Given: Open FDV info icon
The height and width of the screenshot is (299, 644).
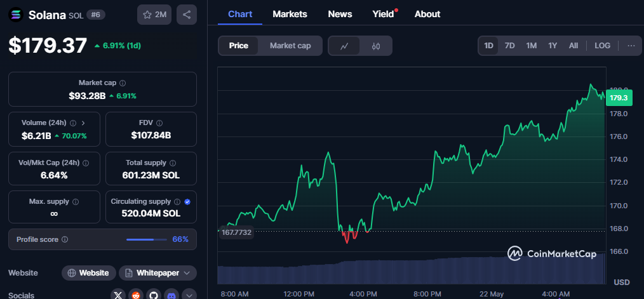Looking at the screenshot, I should (159, 123).
